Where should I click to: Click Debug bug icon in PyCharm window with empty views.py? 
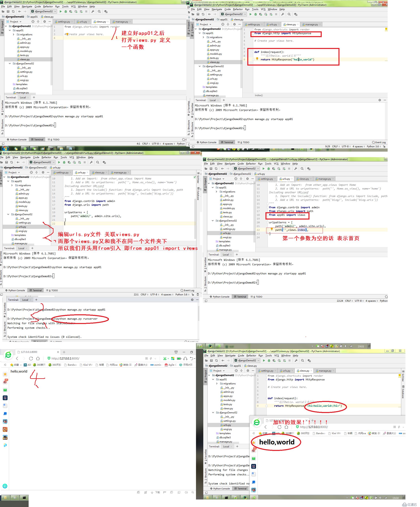(66, 11)
